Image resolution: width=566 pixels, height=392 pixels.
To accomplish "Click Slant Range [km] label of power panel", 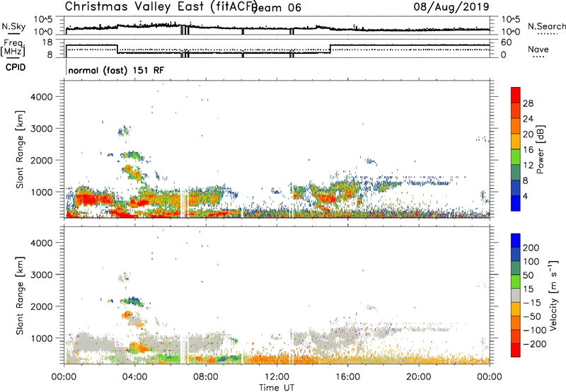I will (x=20, y=149).
